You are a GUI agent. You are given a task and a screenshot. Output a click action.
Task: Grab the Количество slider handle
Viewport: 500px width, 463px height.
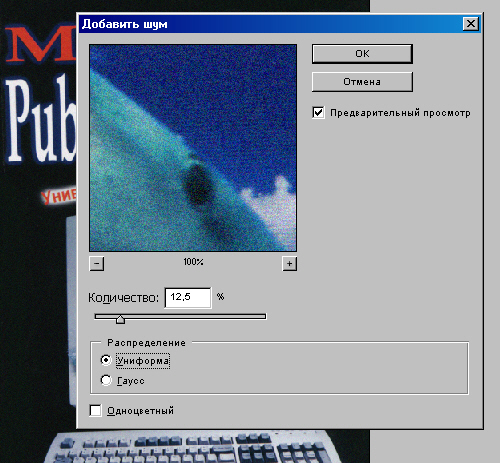pos(120,319)
